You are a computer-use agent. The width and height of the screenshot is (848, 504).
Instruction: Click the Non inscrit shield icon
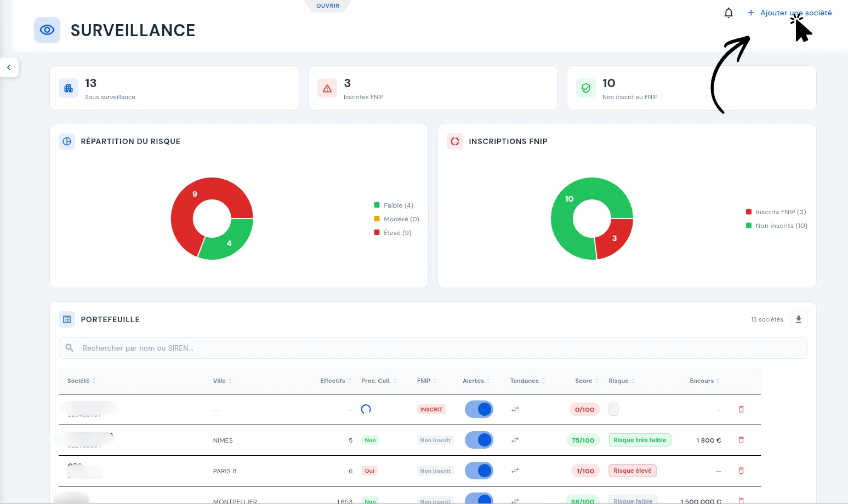pyautogui.click(x=586, y=88)
